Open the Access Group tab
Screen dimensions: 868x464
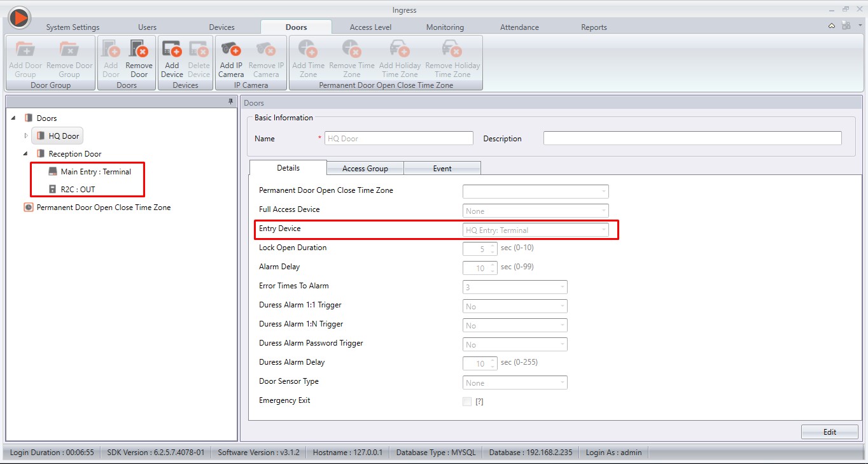coord(365,168)
